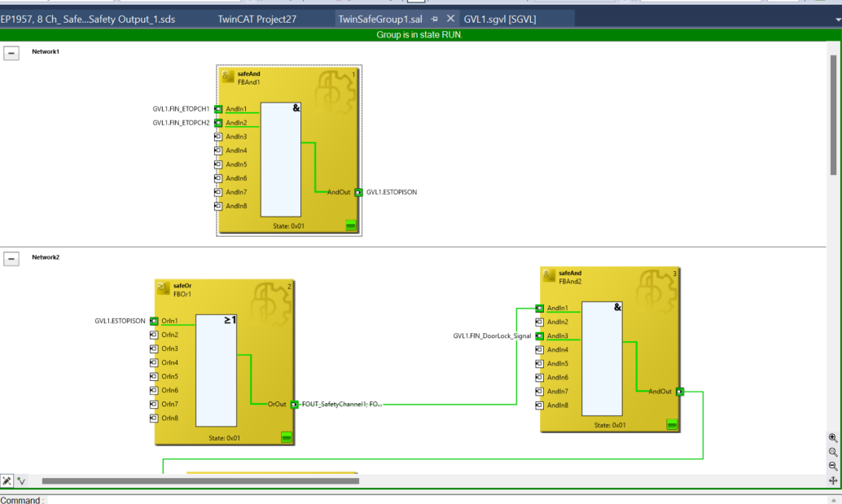Click FBAnd1 green state indicator
The image size is (842, 504).
point(351,226)
